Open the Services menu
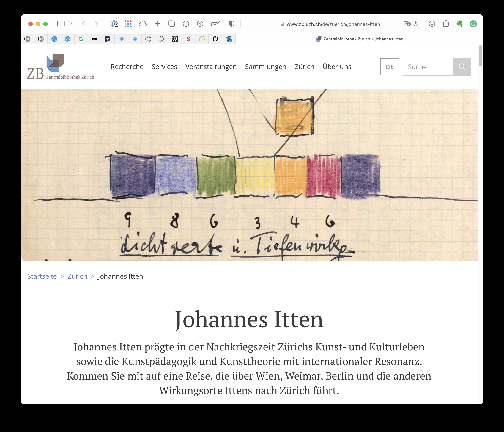 164,67
